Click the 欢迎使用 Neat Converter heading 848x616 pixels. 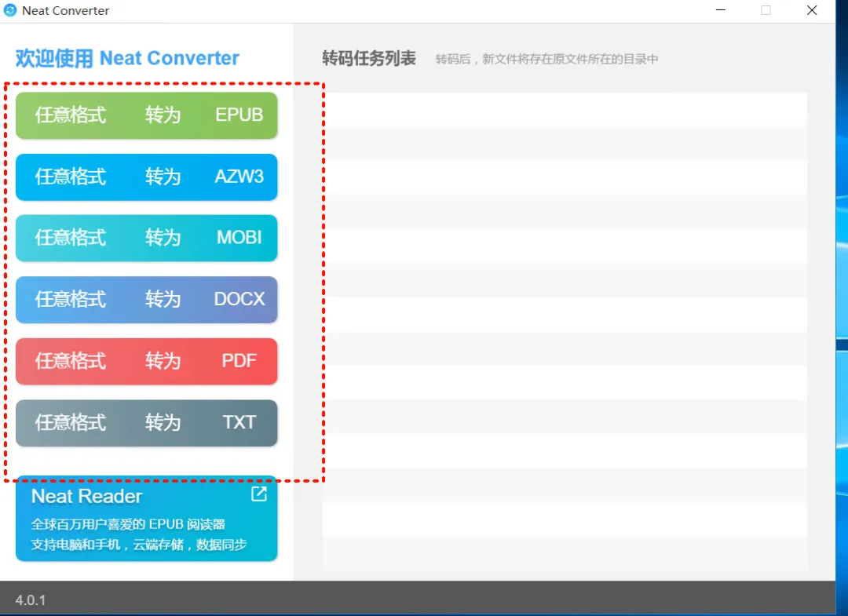(127, 58)
